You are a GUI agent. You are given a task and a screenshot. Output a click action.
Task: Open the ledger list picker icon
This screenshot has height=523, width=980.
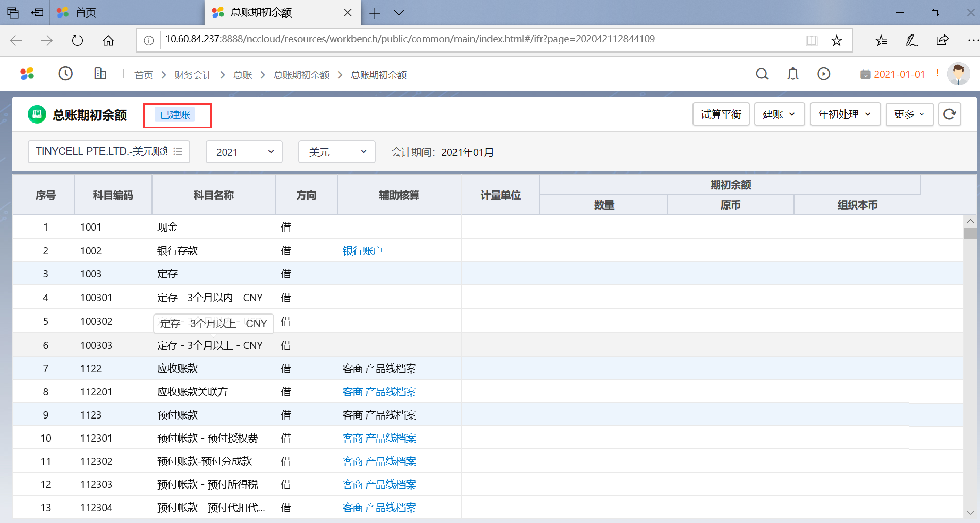pos(178,151)
